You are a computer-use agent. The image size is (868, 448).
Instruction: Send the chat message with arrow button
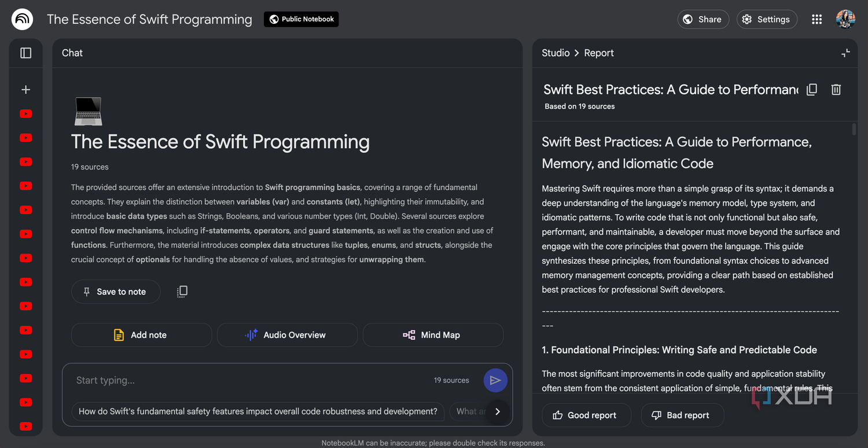[x=495, y=380]
